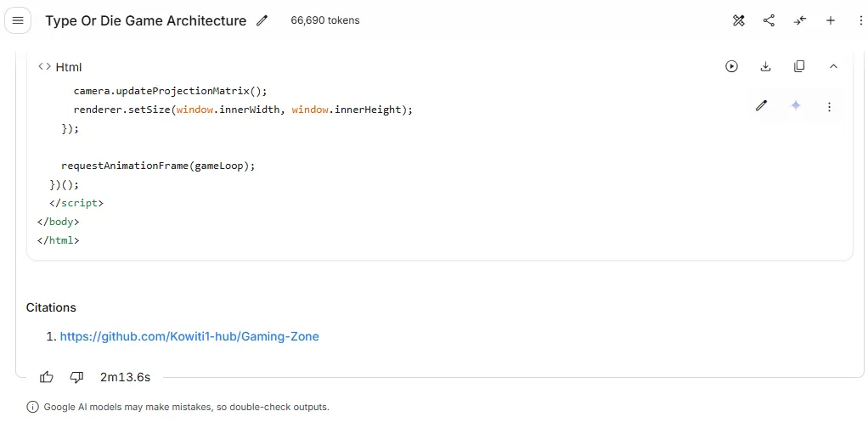
Task: Click the 66,690 tokens counter
Action: click(325, 20)
